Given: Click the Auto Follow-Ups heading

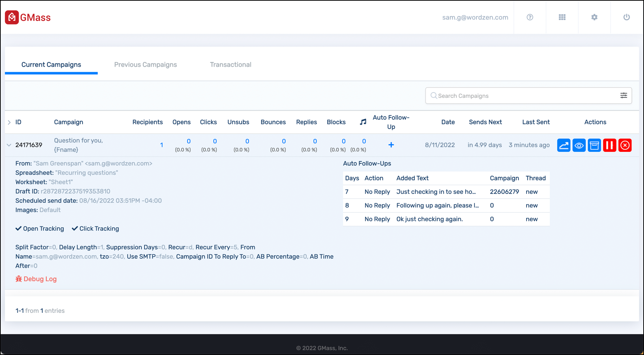Looking at the screenshot, I should (x=367, y=164).
